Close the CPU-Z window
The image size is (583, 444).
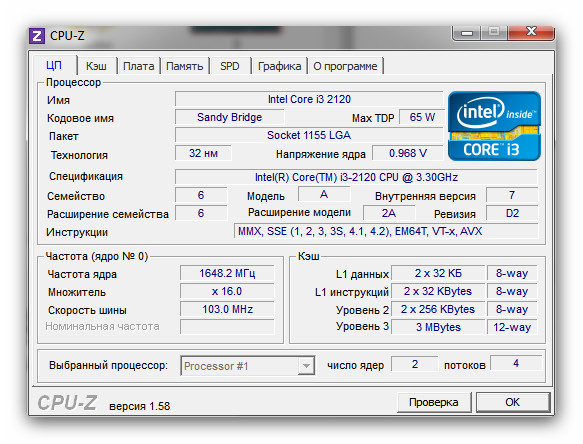coord(531,32)
